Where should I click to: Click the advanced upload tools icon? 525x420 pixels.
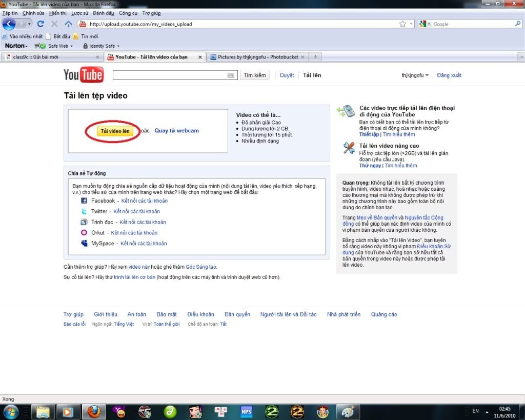click(349, 148)
